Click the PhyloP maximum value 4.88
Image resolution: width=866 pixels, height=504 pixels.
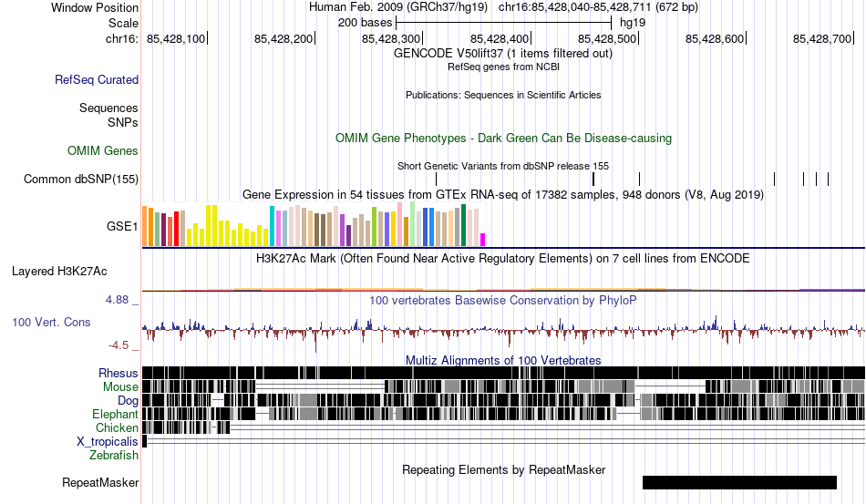tap(117, 300)
